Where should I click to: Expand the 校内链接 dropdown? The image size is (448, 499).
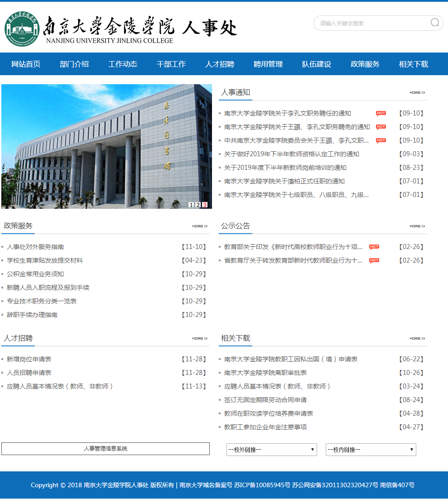coord(371,450)
